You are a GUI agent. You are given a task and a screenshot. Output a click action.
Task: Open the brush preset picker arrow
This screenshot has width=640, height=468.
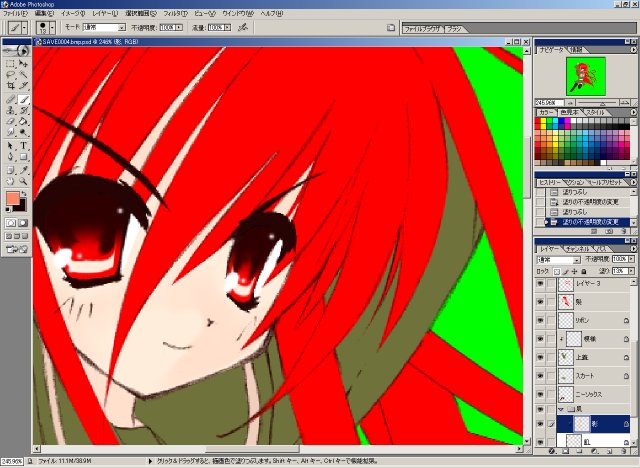[53, 28]
